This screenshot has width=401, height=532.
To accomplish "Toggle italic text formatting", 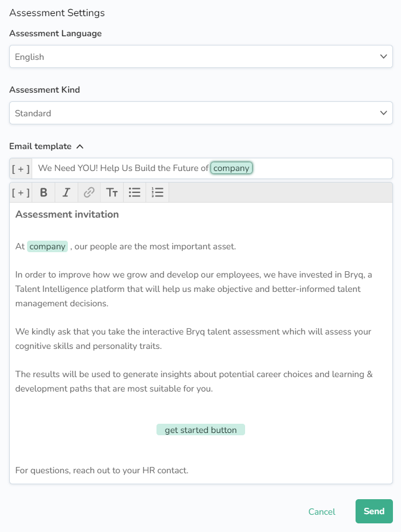I will pyautogui.click(x=66, y=192).
